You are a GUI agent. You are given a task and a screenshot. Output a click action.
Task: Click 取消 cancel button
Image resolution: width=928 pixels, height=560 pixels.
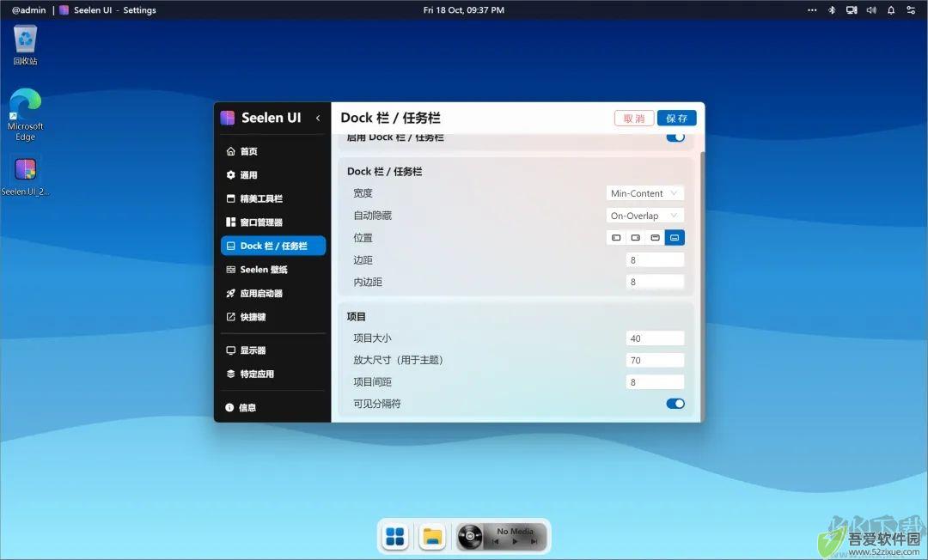click(634, 119)
